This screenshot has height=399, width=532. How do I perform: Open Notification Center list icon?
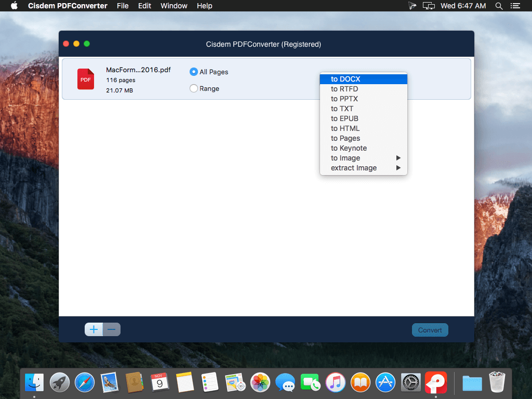pos(515,6)
